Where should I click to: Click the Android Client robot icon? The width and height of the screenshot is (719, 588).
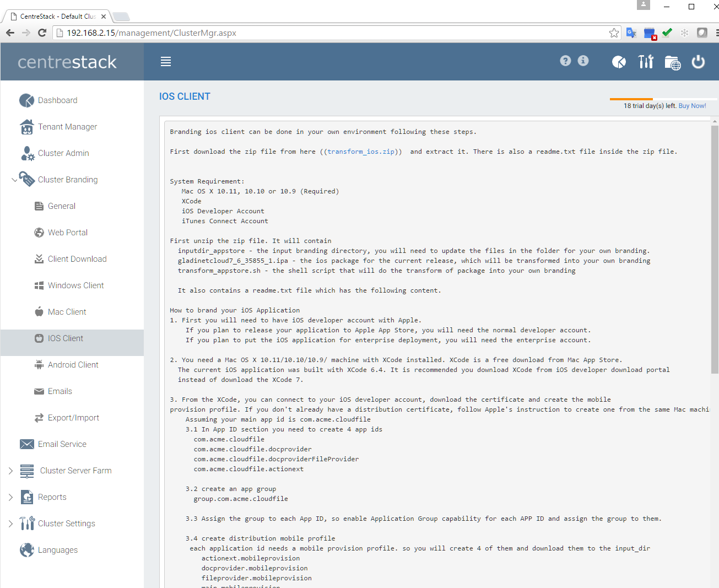pos(39,365)
